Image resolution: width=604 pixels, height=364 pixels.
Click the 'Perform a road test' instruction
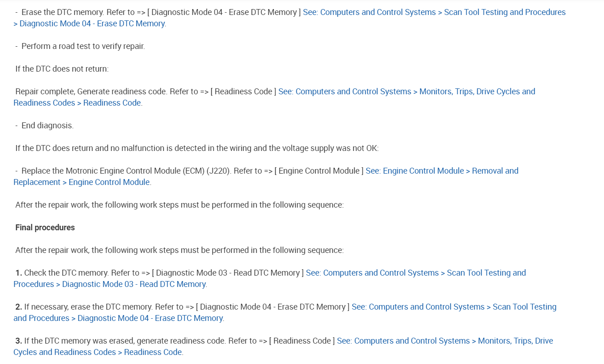[83, 46]
